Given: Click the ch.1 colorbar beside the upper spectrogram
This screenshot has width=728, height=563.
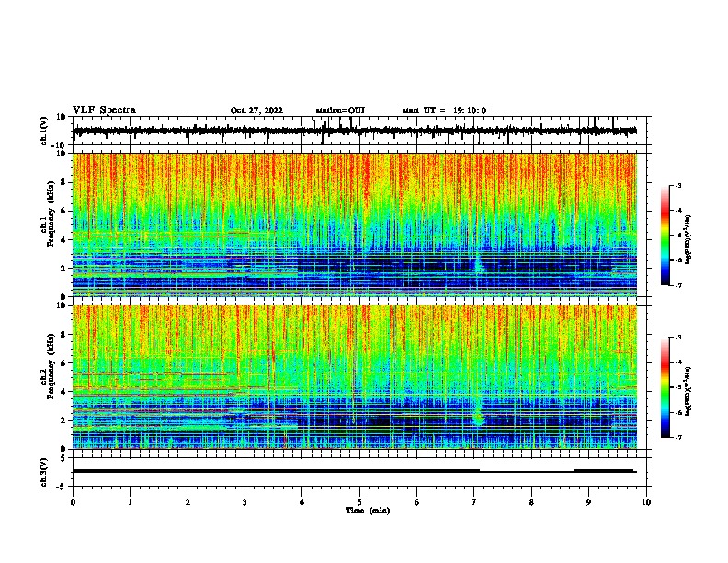Looking at the screenshot, I should 665,236.
